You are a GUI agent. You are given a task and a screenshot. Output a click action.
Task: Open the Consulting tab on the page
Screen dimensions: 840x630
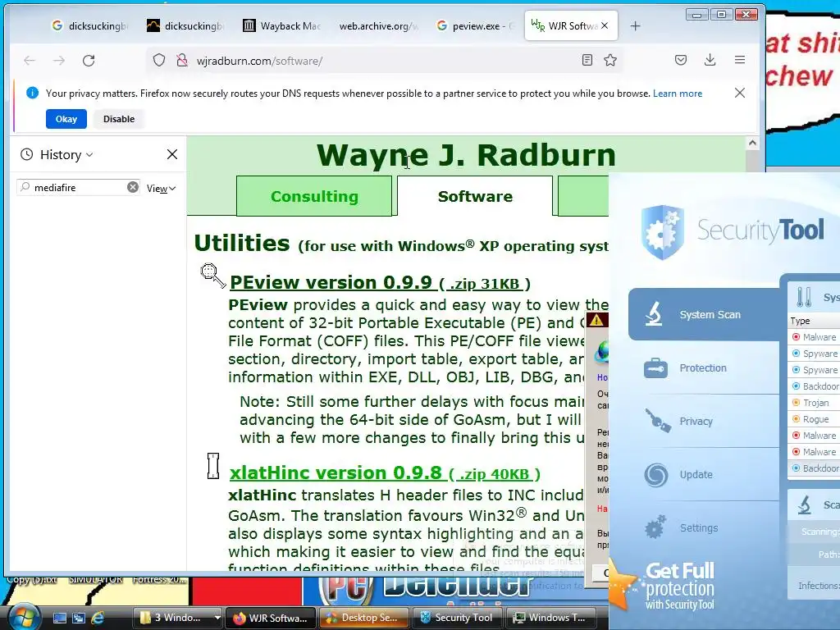(x=314, y=196)
